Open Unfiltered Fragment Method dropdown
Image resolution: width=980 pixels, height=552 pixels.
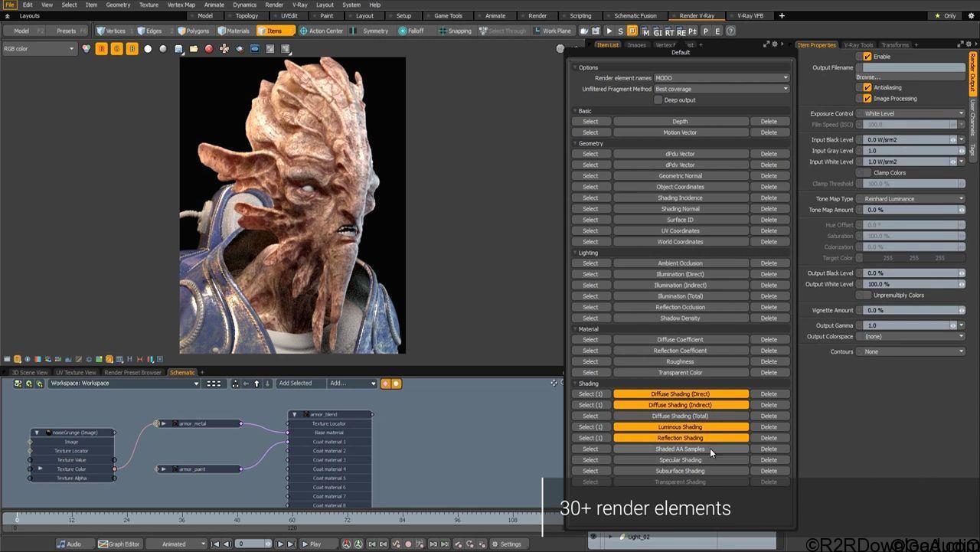click(721, 89)
